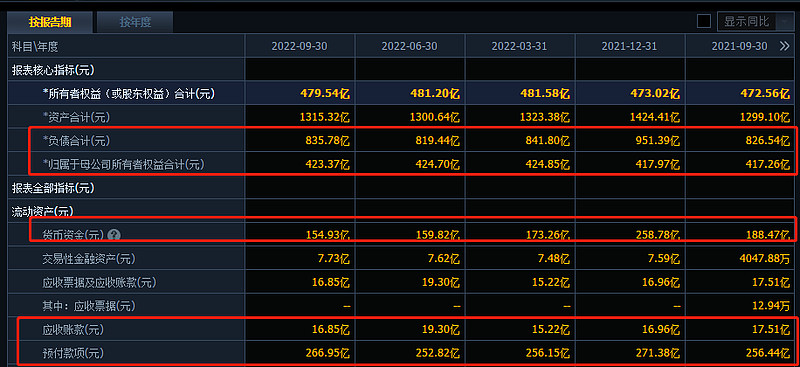Open the 显示同比 dropdown arrow
800x367 pixels.
783,21
